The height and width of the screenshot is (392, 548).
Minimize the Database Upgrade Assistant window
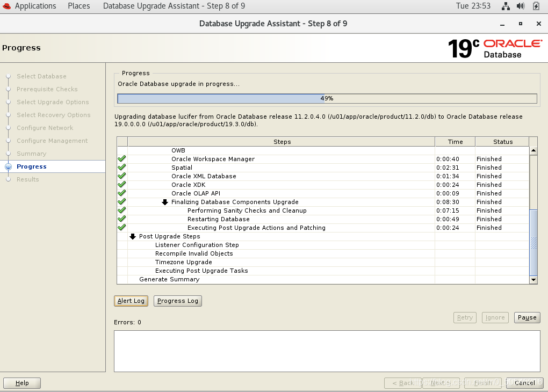point(502,24)
